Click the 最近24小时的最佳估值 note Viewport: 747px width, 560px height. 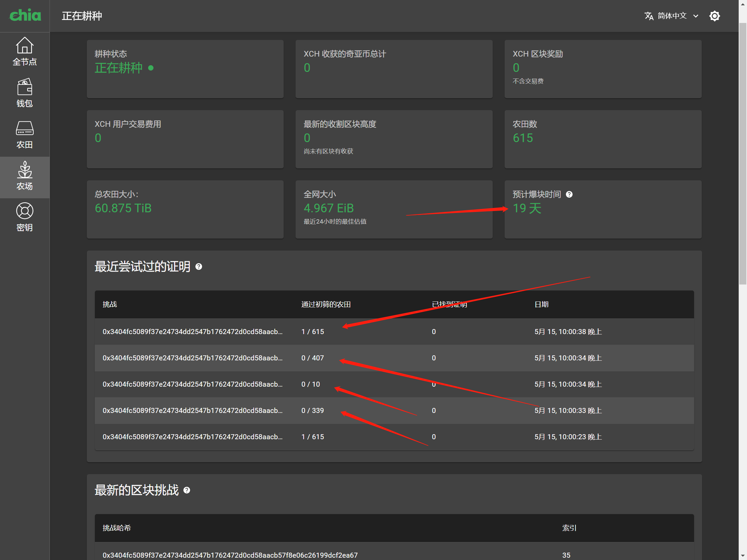[335, 221]
